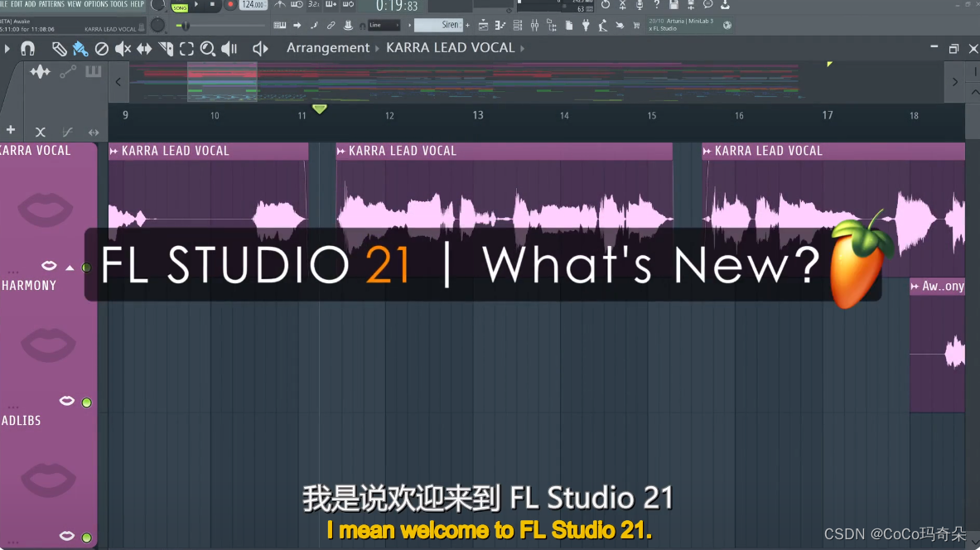Image resolution: width=980 pixels, height=550 pixels.
Task: Open the OPTIONS menu
Action: point(96,4)
